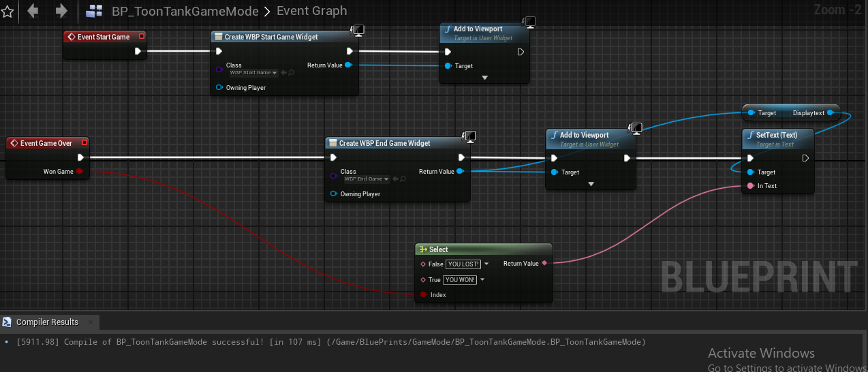Expand advanced pins on the upper Add to Viewport node

[x=484, y=78]
